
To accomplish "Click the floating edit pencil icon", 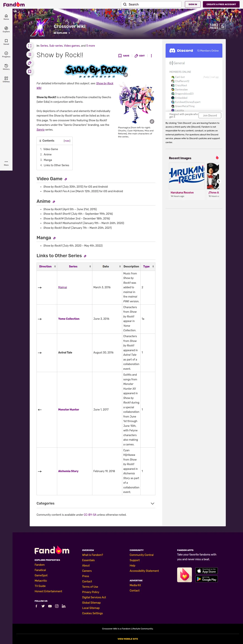I will point(30,63).
